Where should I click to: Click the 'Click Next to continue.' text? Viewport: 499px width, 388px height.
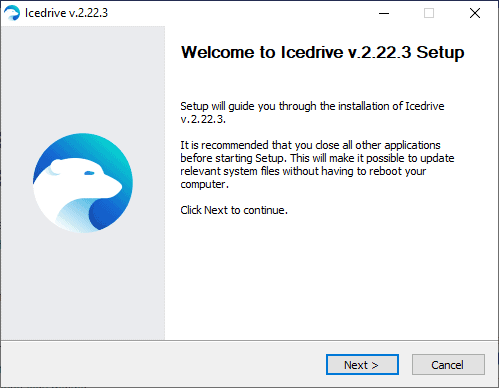[234, 210]
